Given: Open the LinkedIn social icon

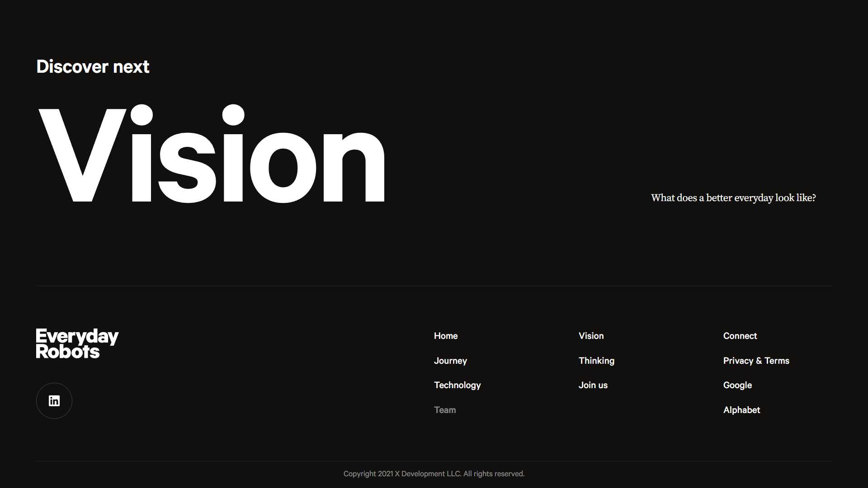Looking at the screenshot, I should [x=54, y=401].
